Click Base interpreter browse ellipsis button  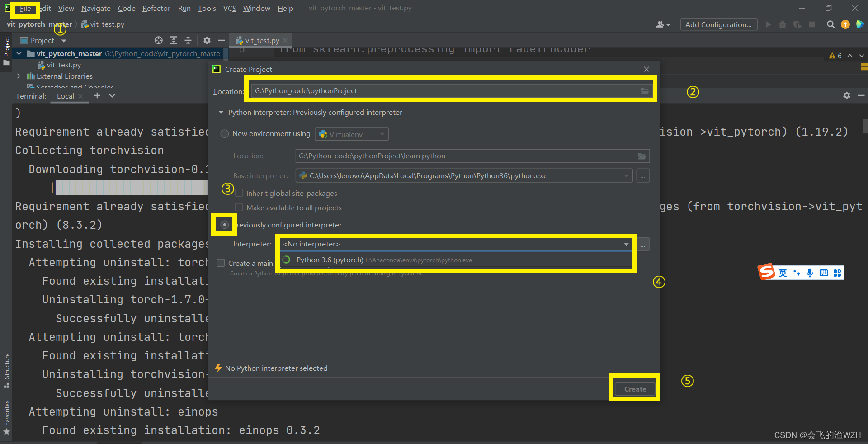[x=643, y=176]
